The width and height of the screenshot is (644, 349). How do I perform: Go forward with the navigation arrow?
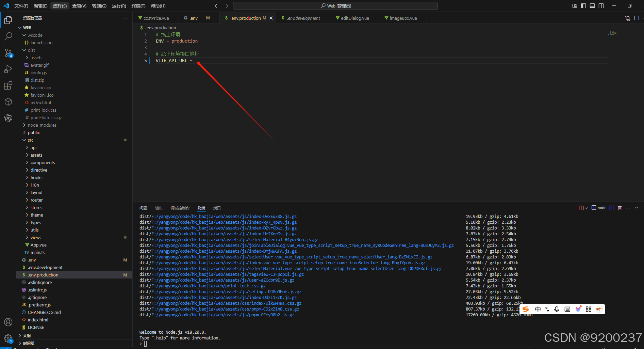(x=226, y=6)
